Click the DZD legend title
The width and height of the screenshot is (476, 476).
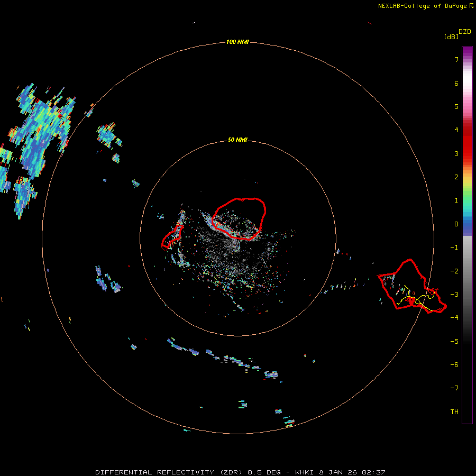tap(465, 32)
